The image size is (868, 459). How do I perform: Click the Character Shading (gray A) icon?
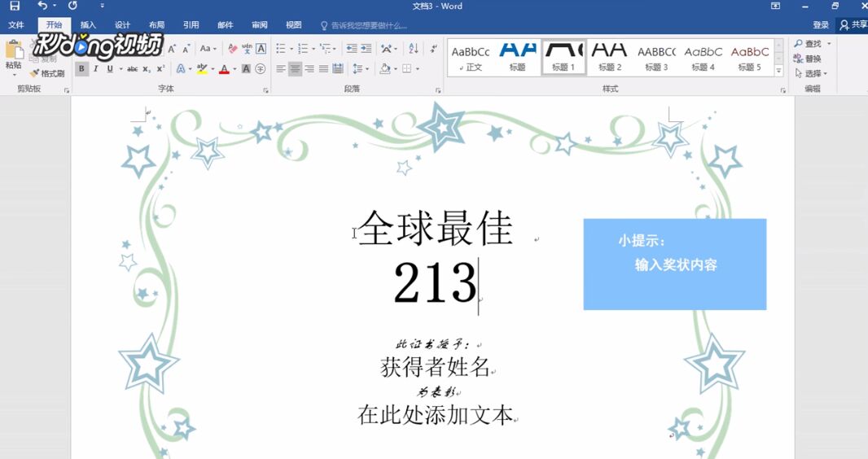247,68
